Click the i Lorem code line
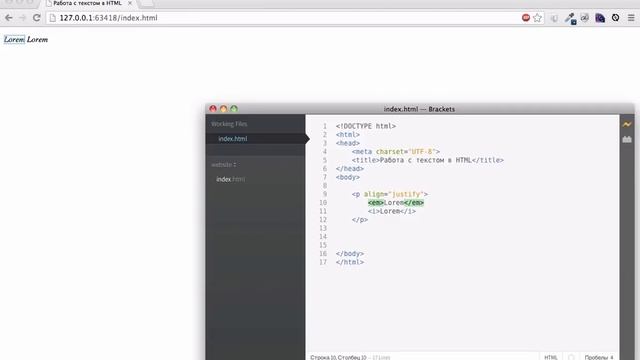Viewport: 640px width, 360px height. (391, 211)
